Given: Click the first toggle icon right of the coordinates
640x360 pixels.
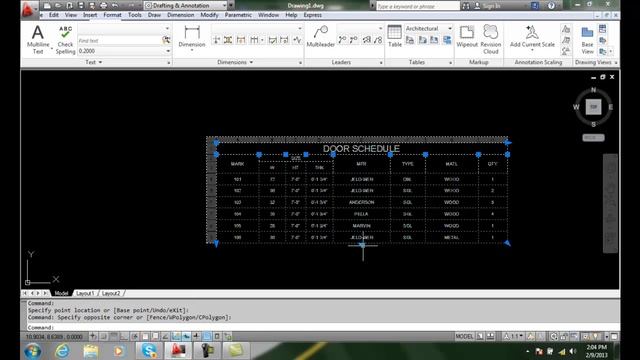Looking at the screenshot, I should click(93, 336).
